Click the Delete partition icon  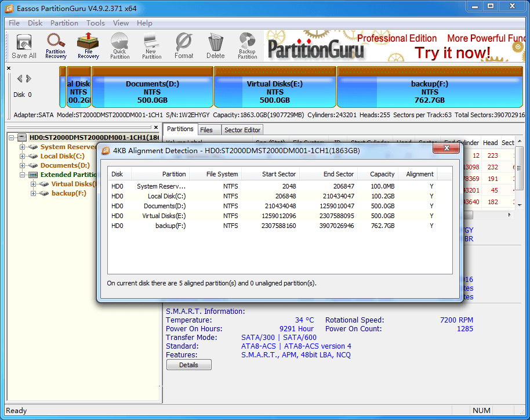click(216, 46)
